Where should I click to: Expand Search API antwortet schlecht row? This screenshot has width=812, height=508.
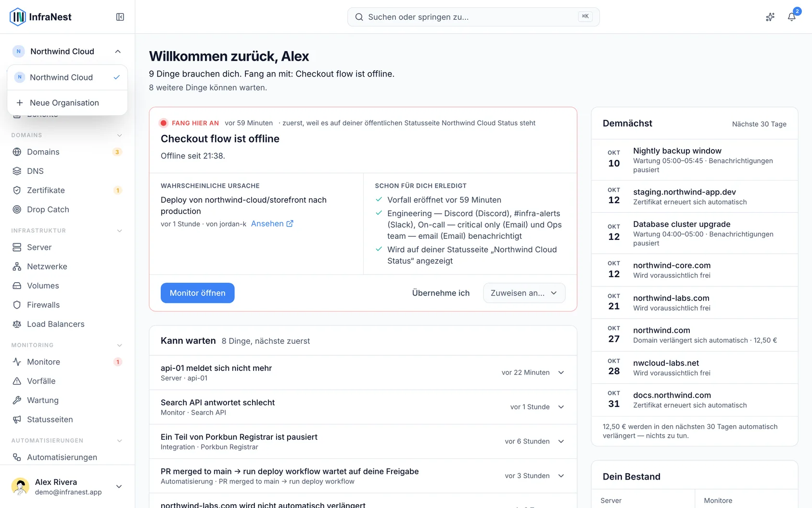pyautogui.click(x=561, y=407)
